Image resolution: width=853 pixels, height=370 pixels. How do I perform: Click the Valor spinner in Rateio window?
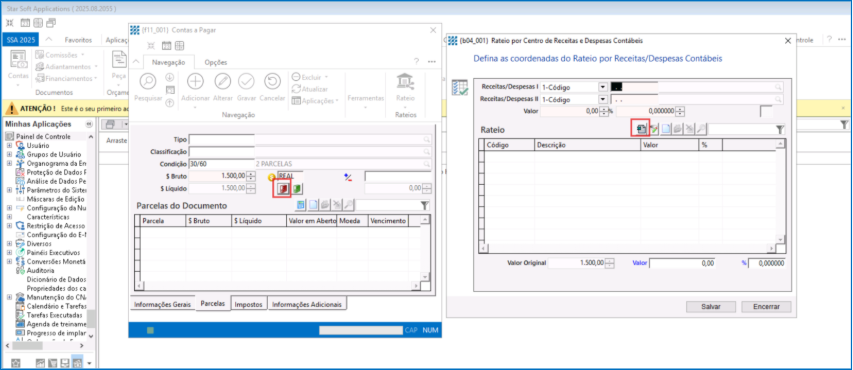click(603, 111)
